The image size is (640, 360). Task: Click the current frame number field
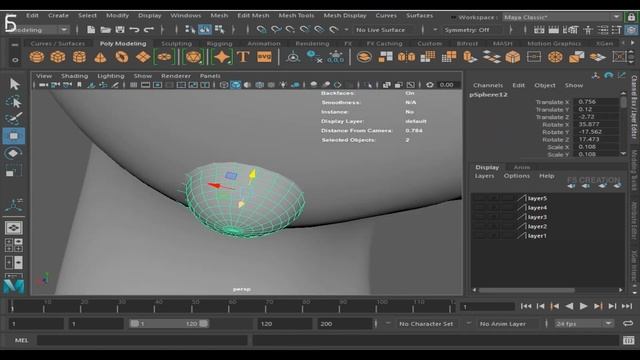(x=487, y=307)
